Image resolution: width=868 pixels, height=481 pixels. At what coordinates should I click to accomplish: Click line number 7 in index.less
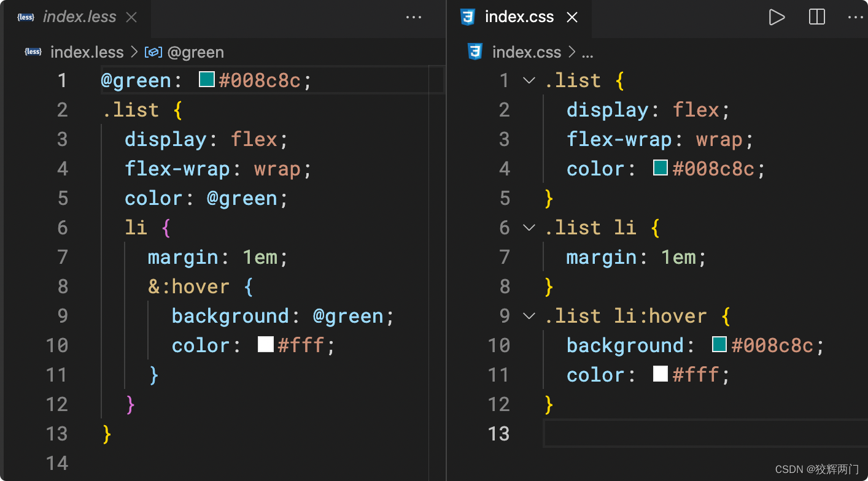(x=62, y=256)
